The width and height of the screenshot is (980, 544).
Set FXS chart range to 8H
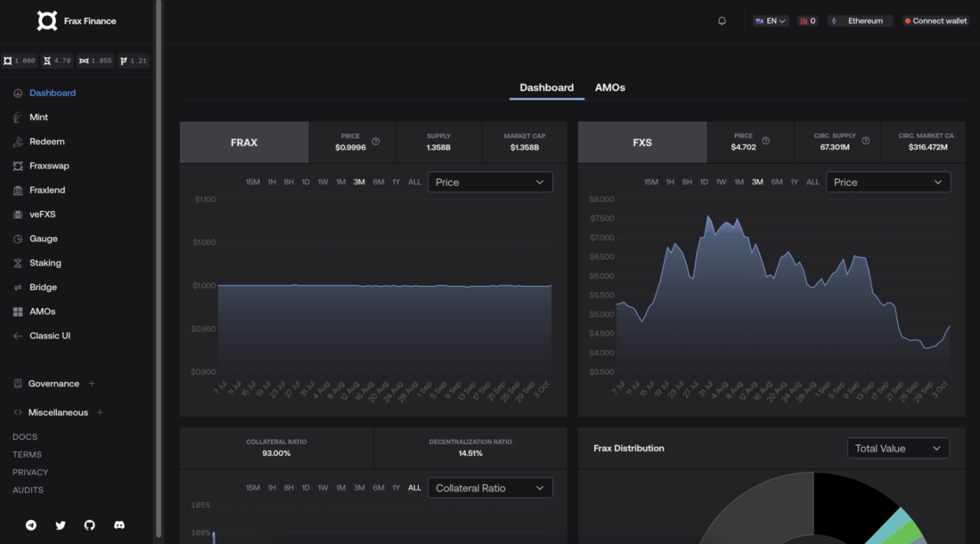click(x=687, y=182)
